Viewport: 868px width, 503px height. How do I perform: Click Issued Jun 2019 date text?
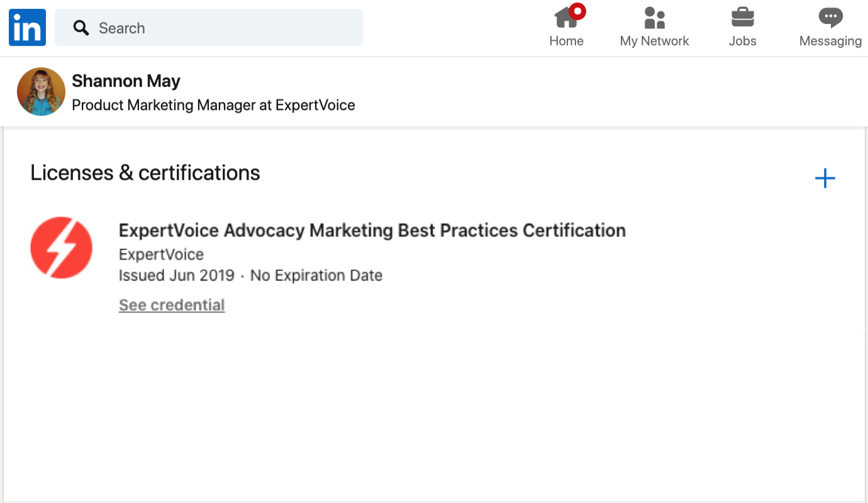tap(176, 275)
